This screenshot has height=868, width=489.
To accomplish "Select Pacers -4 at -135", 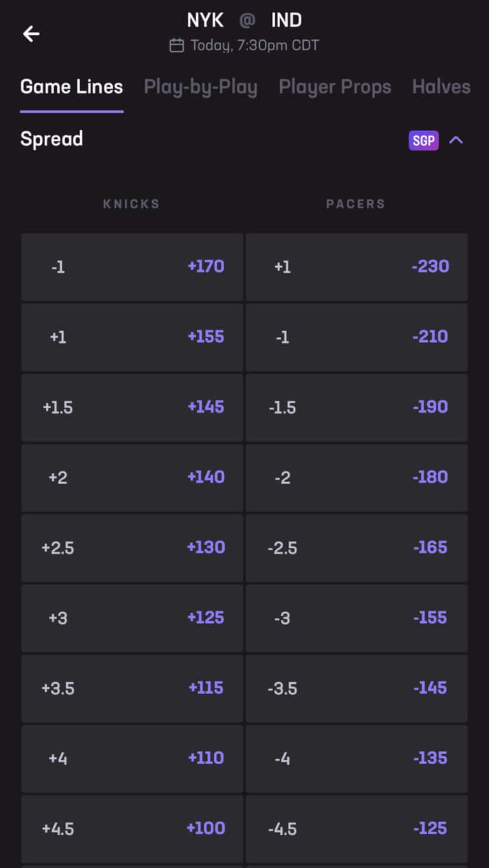I will click(357, 758).
